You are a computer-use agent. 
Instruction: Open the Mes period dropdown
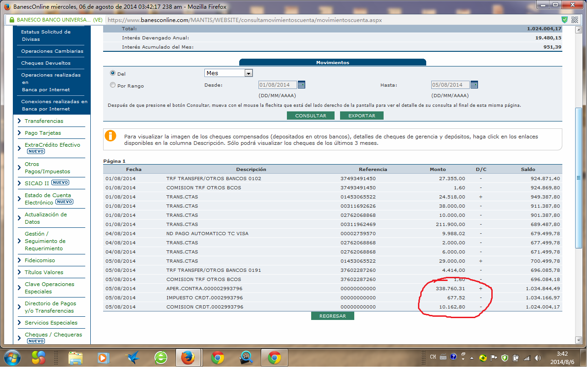pos(228,73)
